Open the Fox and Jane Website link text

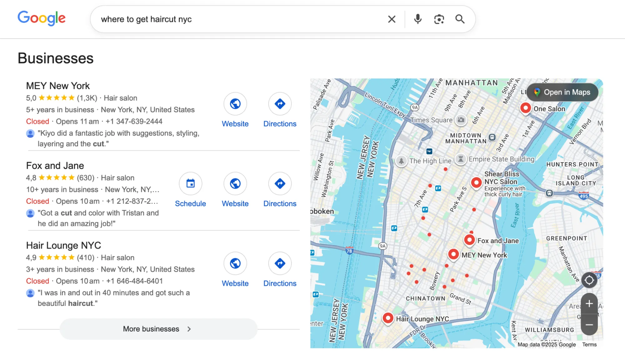pyautogui.click(x=235, y=203)
